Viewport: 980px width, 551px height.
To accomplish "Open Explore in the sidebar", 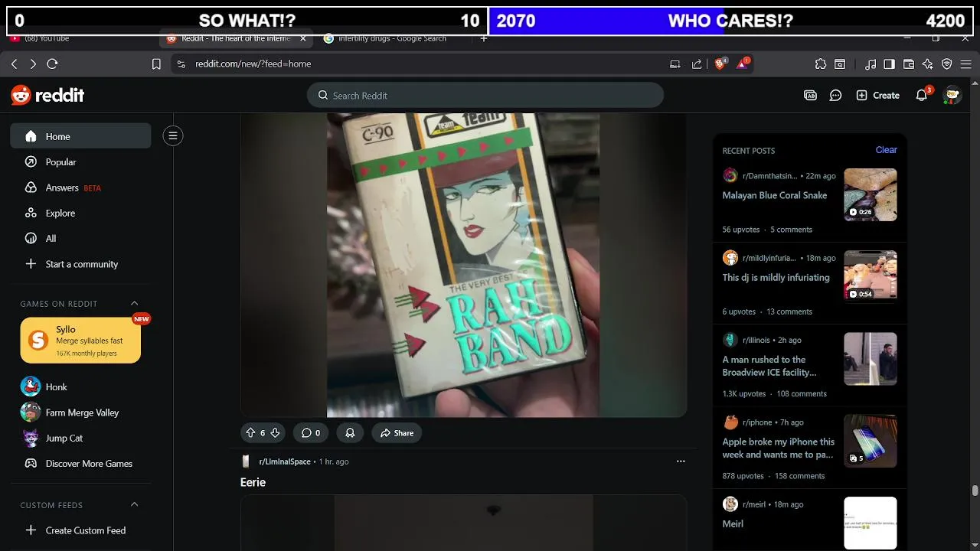I will 80,213.
